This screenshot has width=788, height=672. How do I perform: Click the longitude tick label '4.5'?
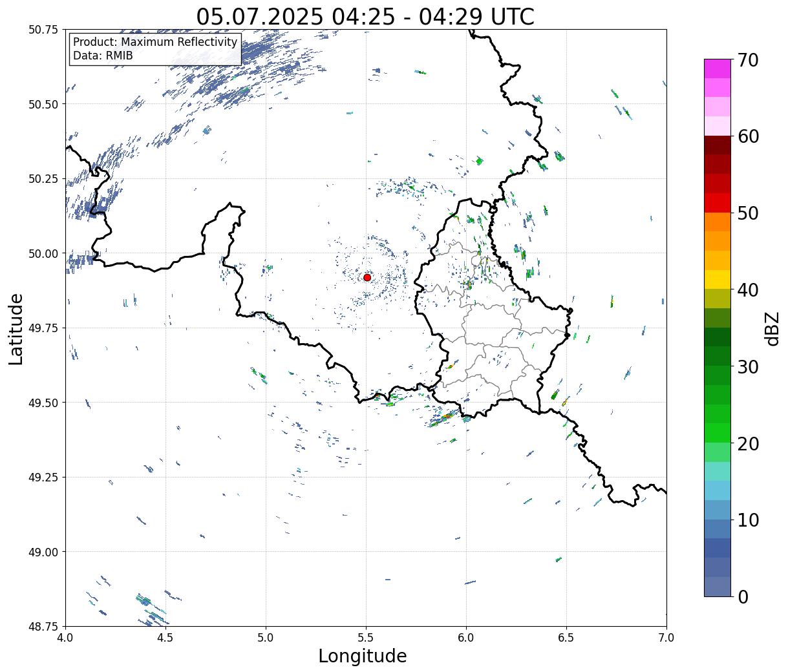pyautogui.click(x=165, y=638)
